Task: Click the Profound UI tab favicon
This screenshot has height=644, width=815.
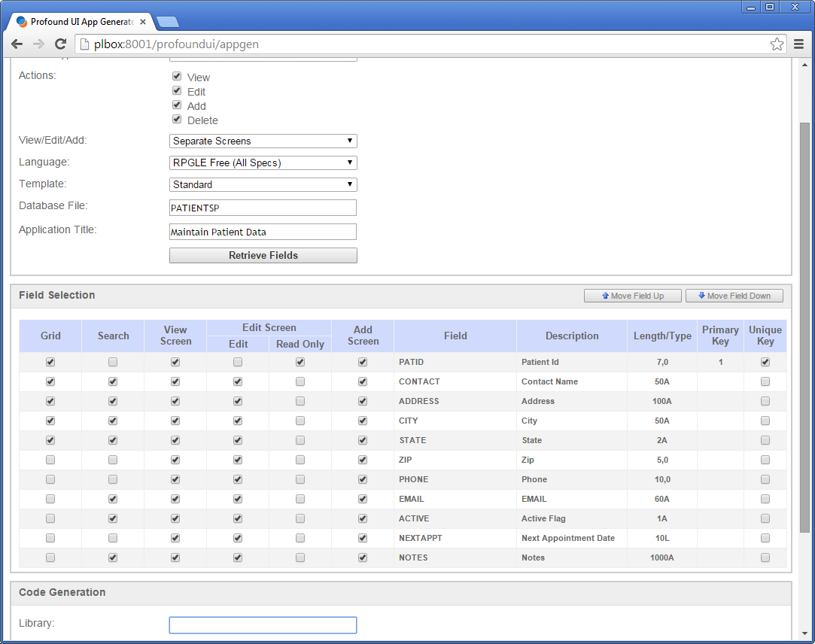Action: tap(22, 22)
